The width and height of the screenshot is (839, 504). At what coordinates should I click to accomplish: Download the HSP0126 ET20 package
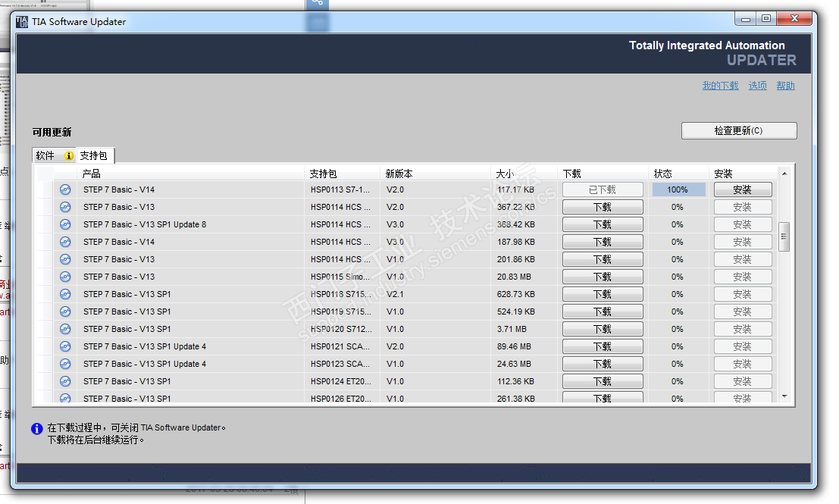coord(603,398)
